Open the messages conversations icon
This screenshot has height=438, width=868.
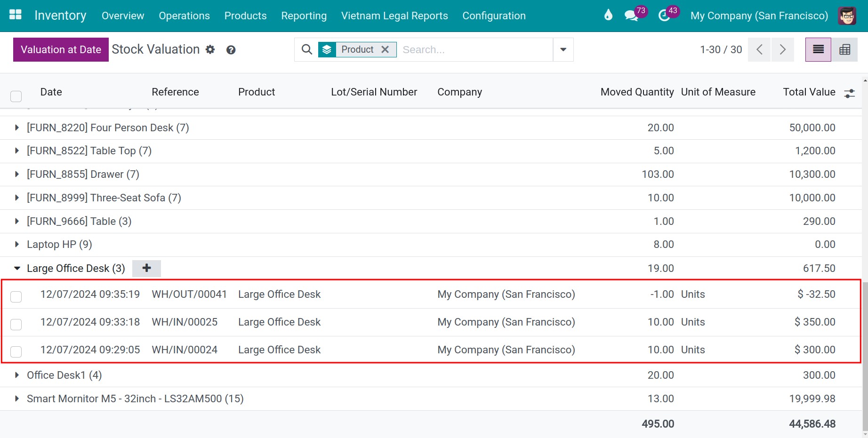[x=631, y=16]
